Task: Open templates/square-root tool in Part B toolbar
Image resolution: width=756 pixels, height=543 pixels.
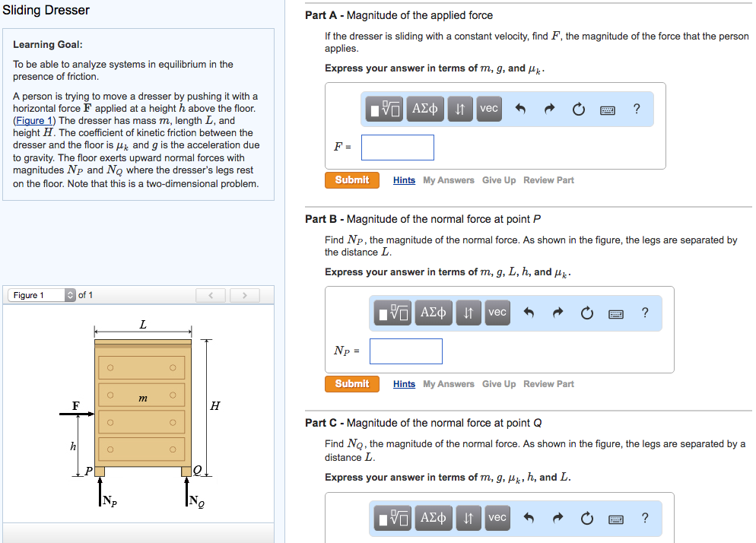Action: point(392,313)
